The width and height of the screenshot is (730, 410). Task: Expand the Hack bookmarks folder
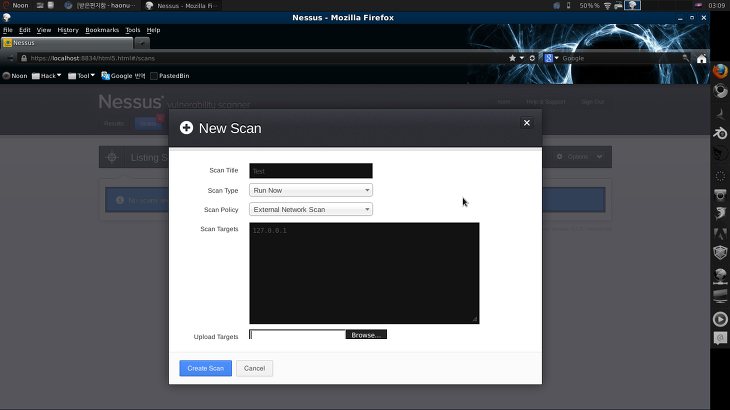click(x=47, y=76)
